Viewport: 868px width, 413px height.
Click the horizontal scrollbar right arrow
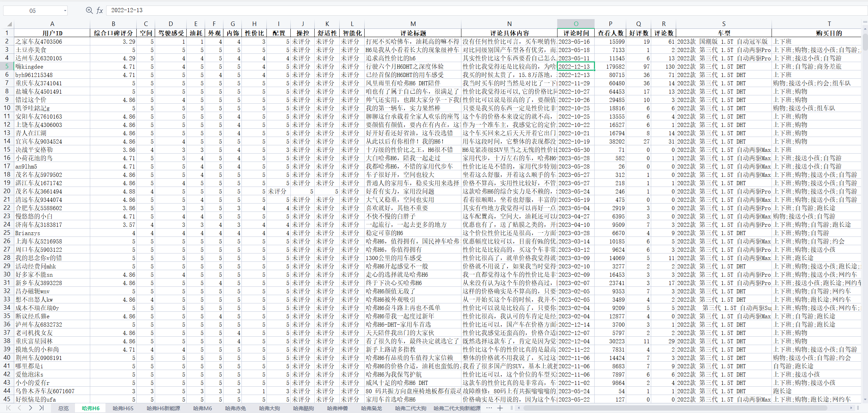click(x=851, y=408)
